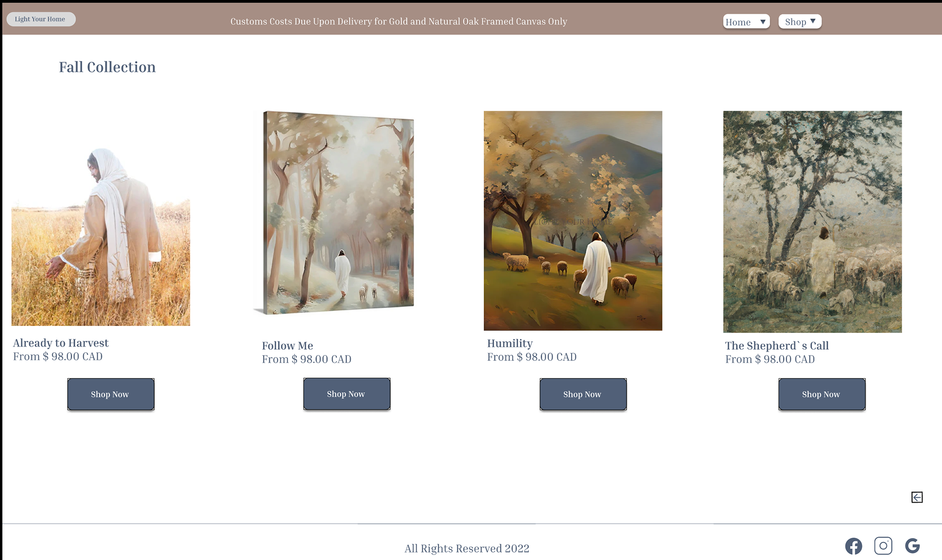Click the Fall Collection heading

pyautogui.click(x=107, y=67)
